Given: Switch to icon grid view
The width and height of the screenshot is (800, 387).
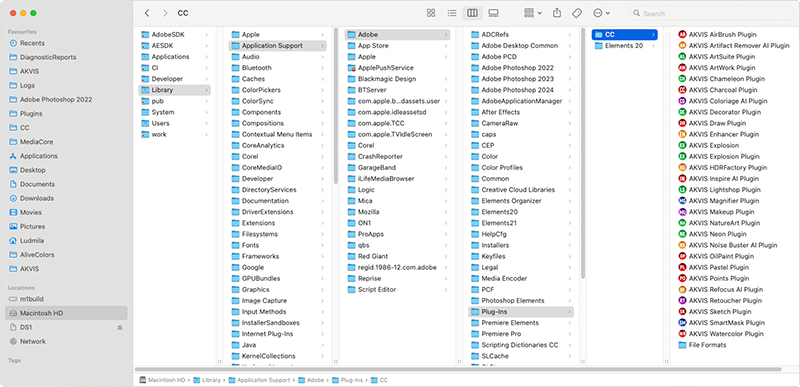Looking at the screenshot, I should [x=431, y=13].
